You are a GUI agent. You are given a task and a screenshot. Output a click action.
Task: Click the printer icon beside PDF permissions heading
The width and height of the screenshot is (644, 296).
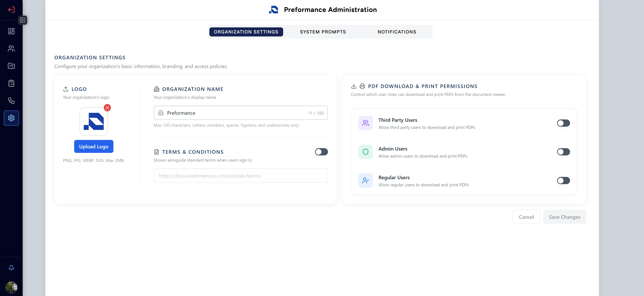362,86
